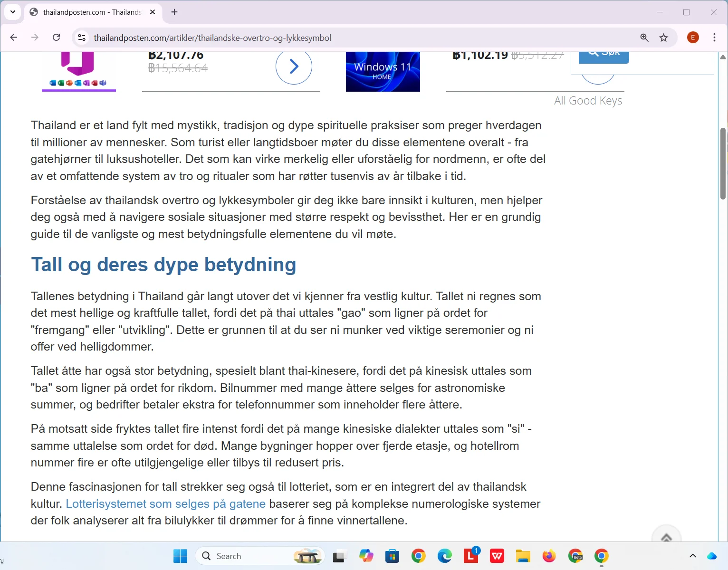
Task: Click inside the address bar
Action: (333, 38)
